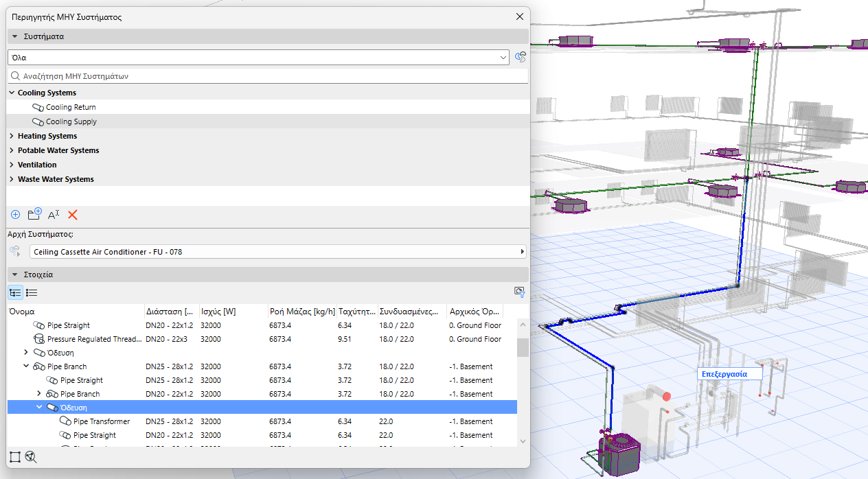This screenshot has width=868, height=479.
Task: Click the ΜΗΥ systems search field
Action: click(268, 76)
